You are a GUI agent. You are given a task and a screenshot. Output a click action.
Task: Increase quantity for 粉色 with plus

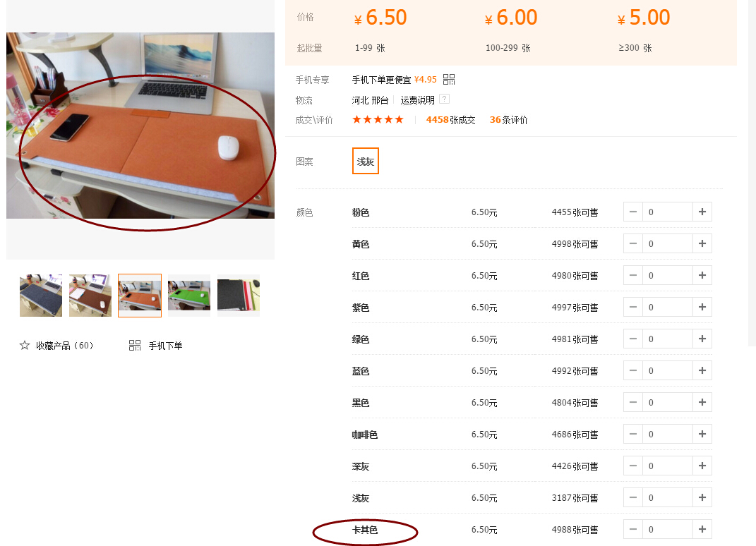(702, 212)
